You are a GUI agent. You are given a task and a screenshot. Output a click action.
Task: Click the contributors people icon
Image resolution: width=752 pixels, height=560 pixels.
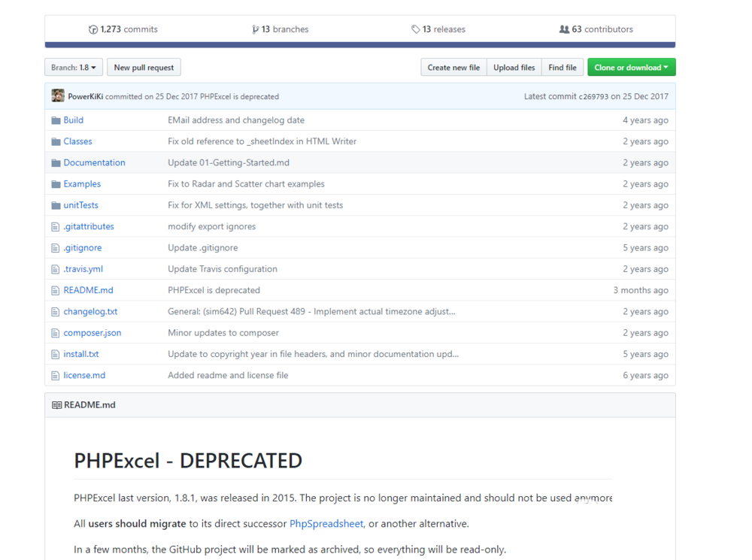pos(564,29)
